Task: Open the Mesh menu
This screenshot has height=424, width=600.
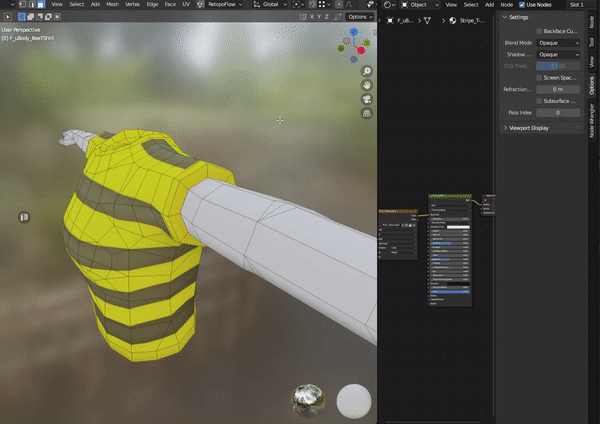Action: [x=111, y=5]
